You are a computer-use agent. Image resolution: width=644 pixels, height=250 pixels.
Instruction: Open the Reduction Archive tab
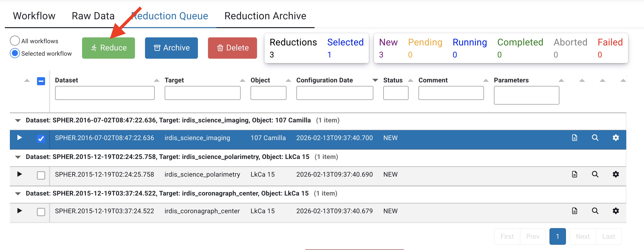pyautogui.click(x=265, y=16)
